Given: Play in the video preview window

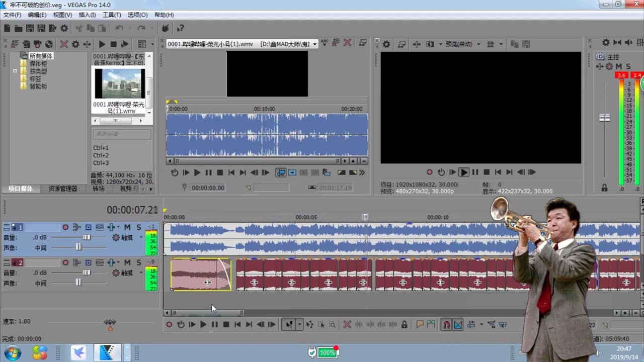Looking at the screenshot, I should 464,172.
